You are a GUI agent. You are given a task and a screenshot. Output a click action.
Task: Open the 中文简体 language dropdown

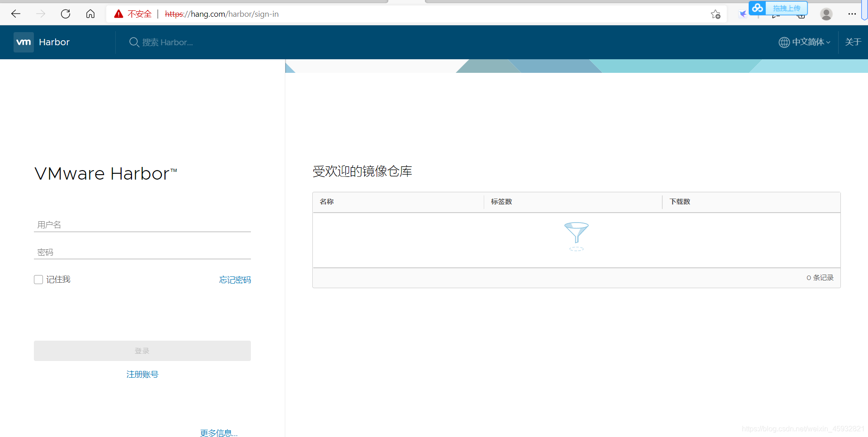point(809,42)
